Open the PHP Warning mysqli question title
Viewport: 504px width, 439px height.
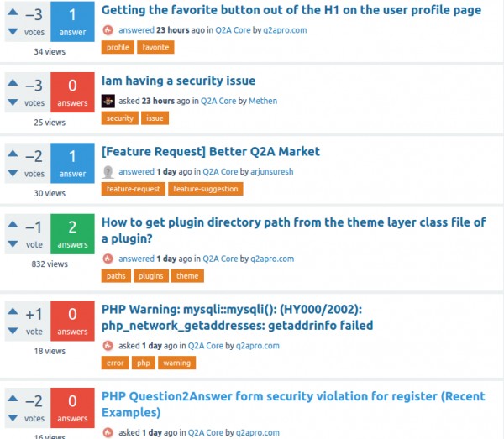point(238,316)
